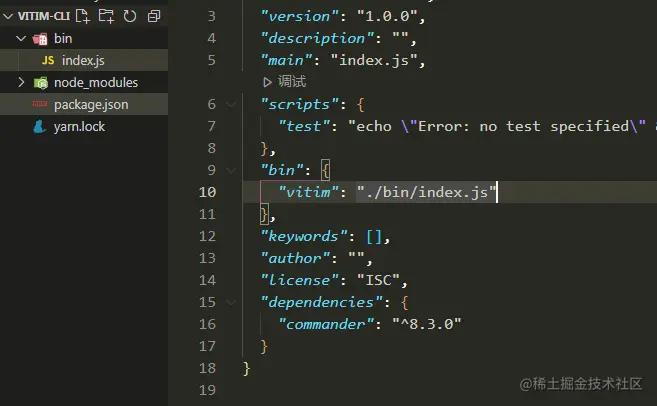Expand the node_modules folder chevron
Screen dimensions: 657x406
[x=21, y=82]
